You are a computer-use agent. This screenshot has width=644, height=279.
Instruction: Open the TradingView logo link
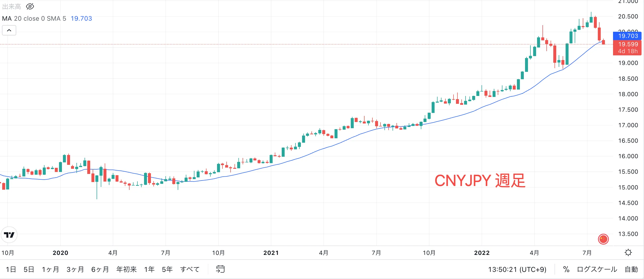tap(9, 235)
